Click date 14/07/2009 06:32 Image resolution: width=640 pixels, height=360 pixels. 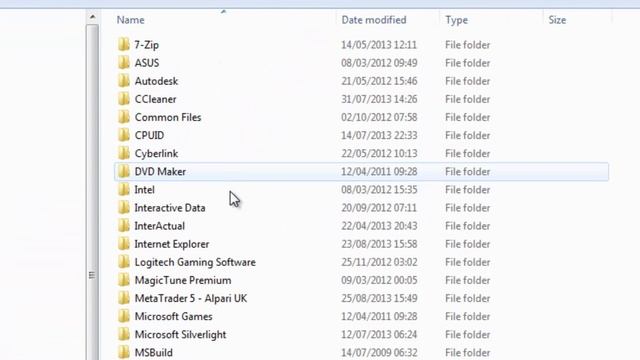point(379,353)
